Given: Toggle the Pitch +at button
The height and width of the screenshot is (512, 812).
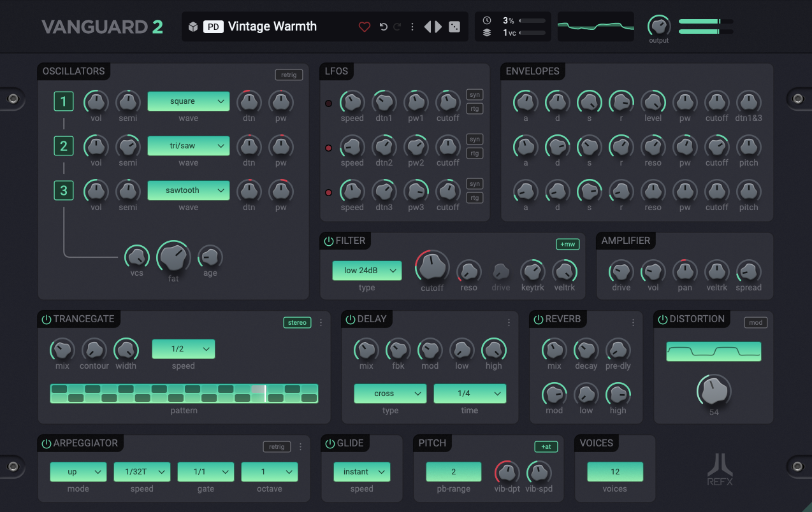Looking at the screenshot, I should (546, 447).
